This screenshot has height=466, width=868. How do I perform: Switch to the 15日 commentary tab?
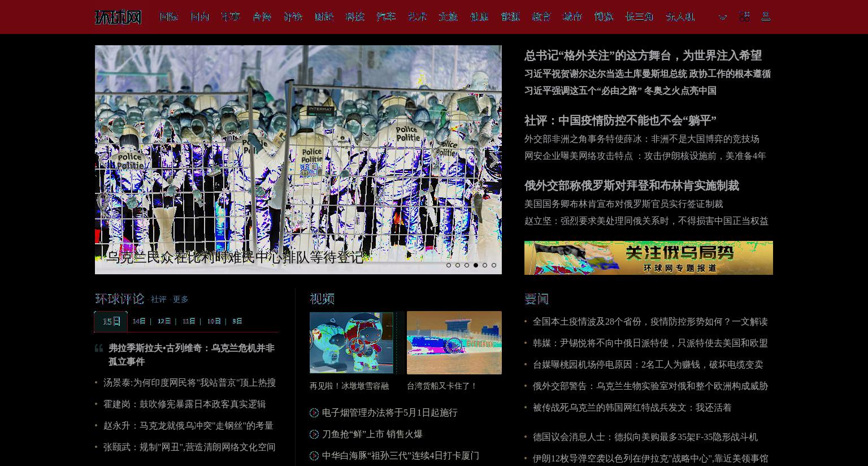click(x=111, y=322)
